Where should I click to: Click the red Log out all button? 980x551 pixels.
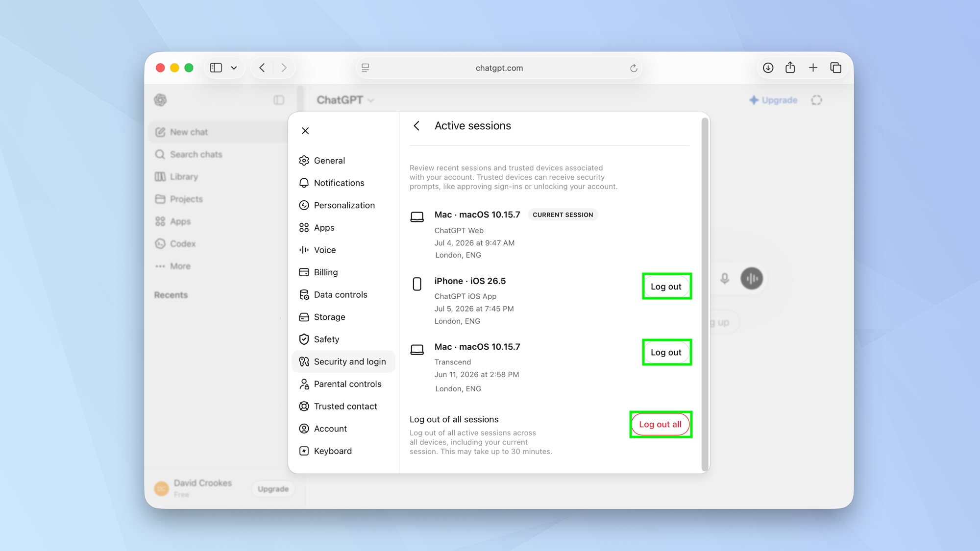coord(660,424)
